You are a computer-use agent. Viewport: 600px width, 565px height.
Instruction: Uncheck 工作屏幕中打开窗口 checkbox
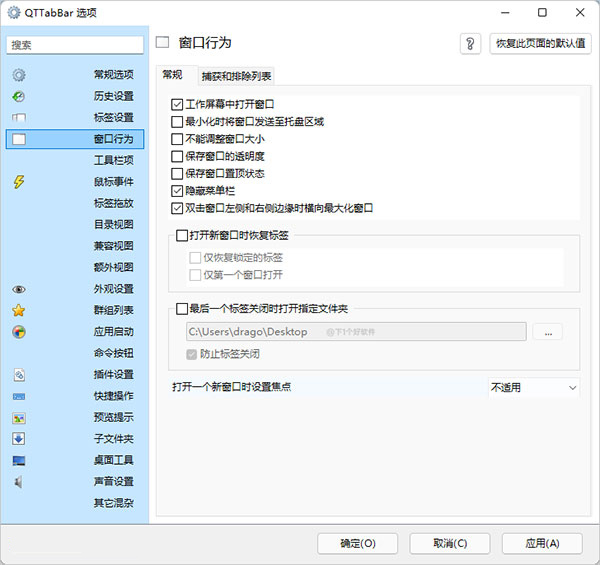click(178, 104)
